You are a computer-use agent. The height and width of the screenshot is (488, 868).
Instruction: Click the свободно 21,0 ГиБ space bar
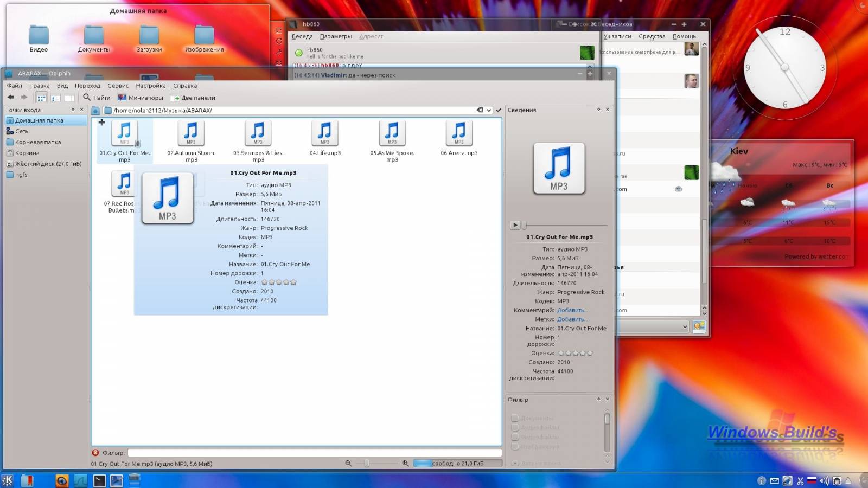click(x=457, y=463)
